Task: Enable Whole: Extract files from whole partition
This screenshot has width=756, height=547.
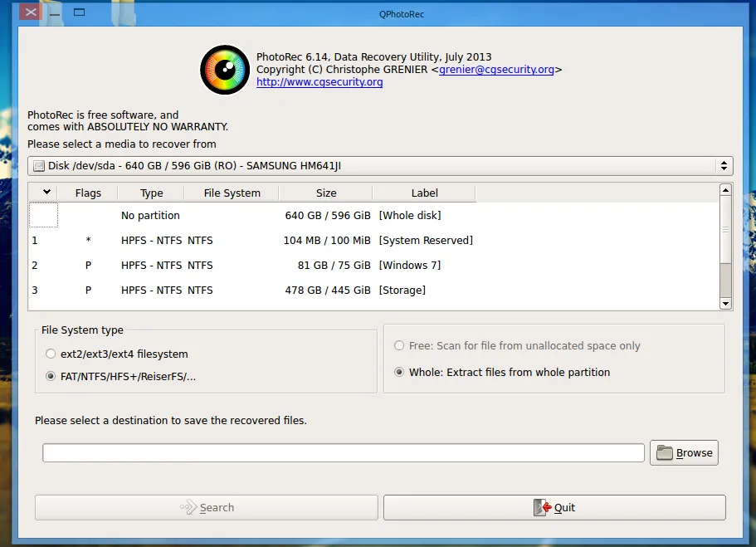Action: pyautogui.click(x=399, y=372)
